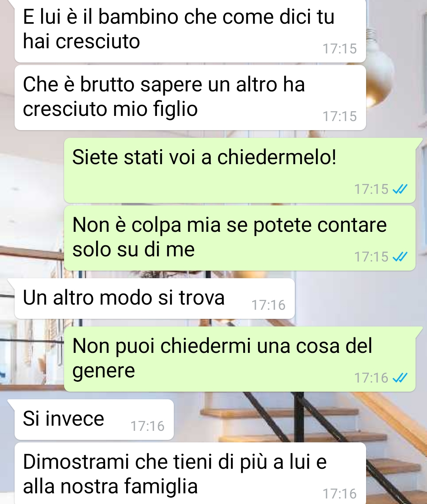
Task: Tap the green bubble "Siete stati voi a chiedermelo!"
Action: (x=240, y=171)
